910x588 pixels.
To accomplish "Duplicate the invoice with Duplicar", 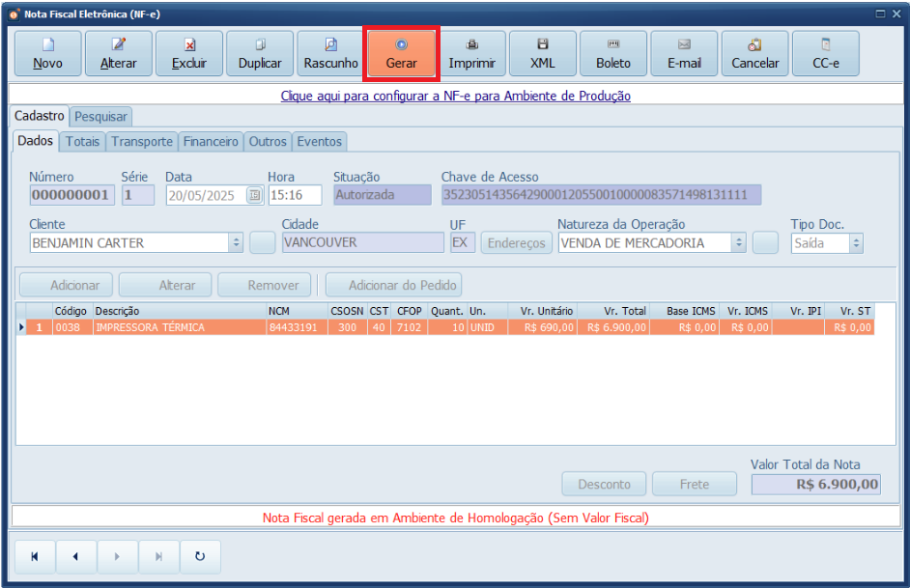I will pyautogui.click(x=260, y=53).
